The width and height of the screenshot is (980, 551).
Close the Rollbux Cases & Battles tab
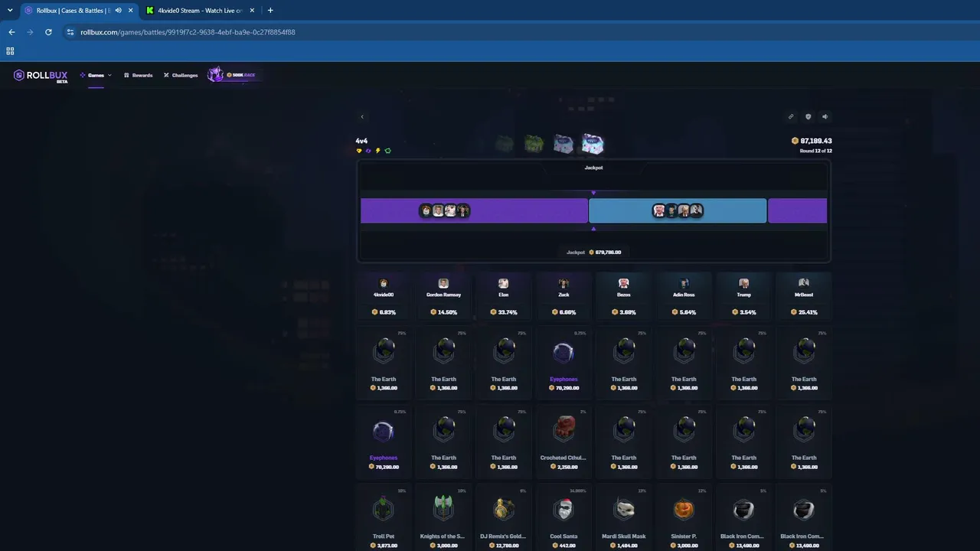[x=129, y=11]
